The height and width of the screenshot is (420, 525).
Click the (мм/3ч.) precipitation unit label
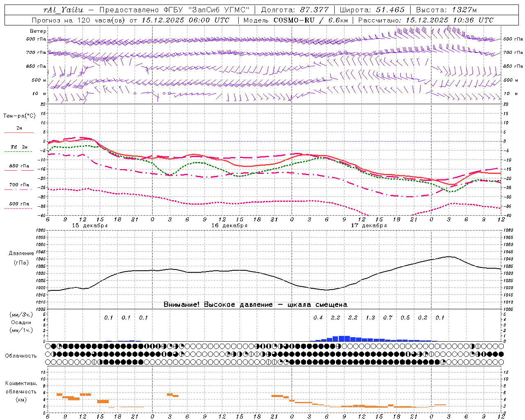[21, 315]
